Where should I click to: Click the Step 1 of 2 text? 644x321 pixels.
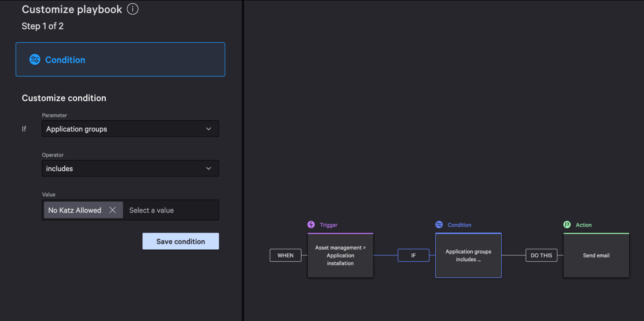[43, 26]
